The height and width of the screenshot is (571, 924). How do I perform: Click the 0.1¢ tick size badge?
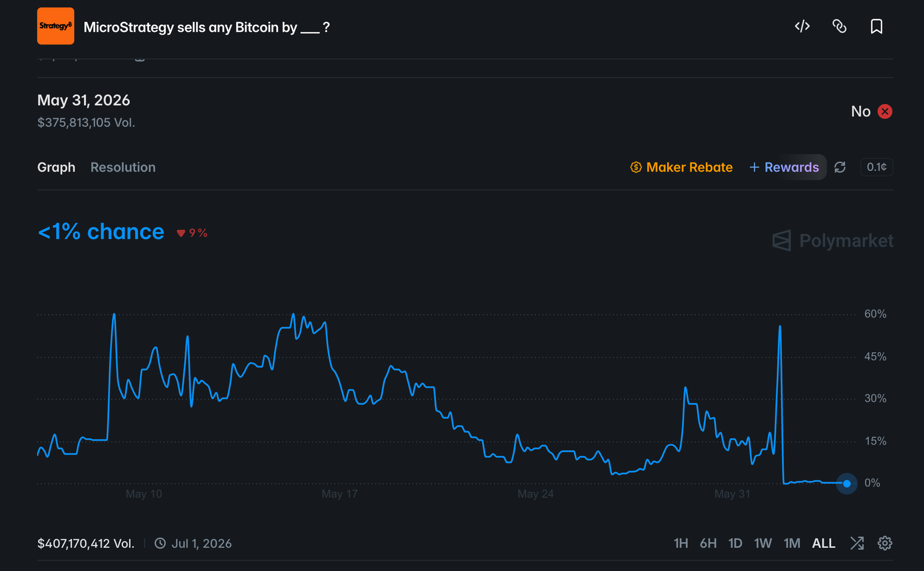point(877,167)
